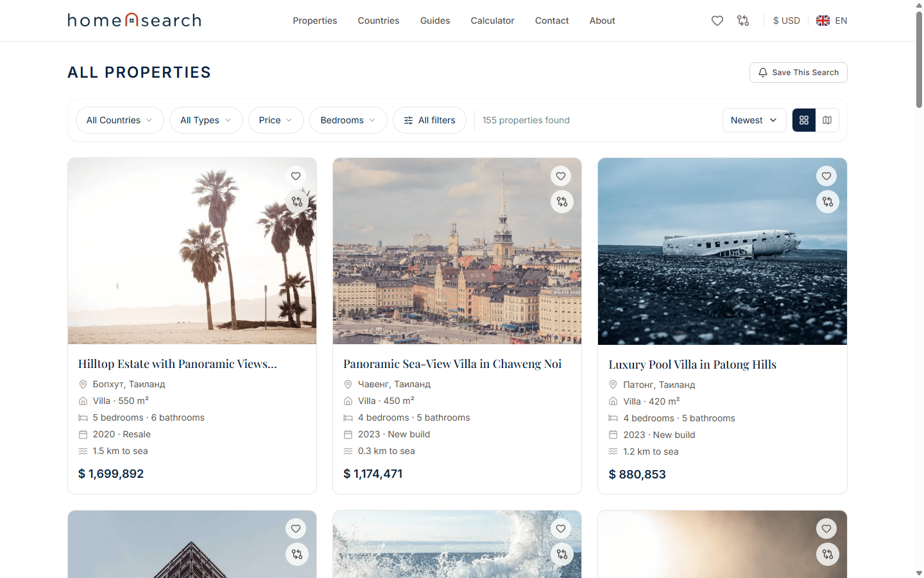The height and width of the screenshot is (578, 924).
Task: Open the Guides menu item
Action: [x=435, y=21]
